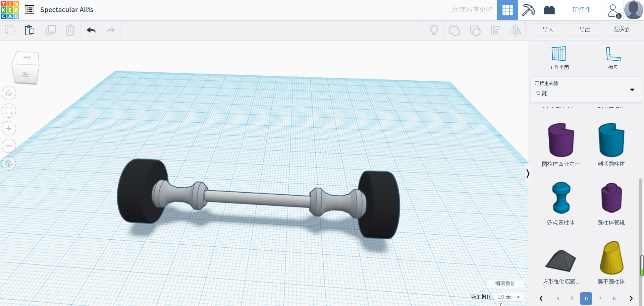
Task: Open the Bricks mode icon
Action: [549, 10]
